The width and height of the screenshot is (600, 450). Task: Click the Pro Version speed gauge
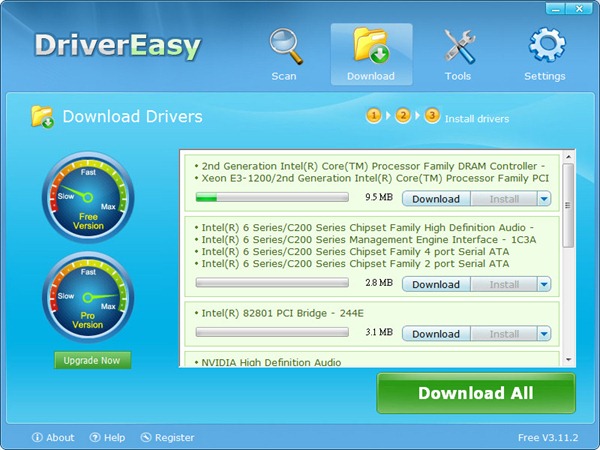pyautogui.click(x=88, y=297)
